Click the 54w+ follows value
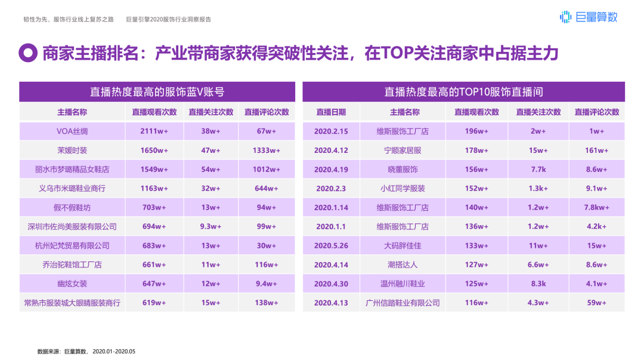644x363 pixels. [210, 170]
